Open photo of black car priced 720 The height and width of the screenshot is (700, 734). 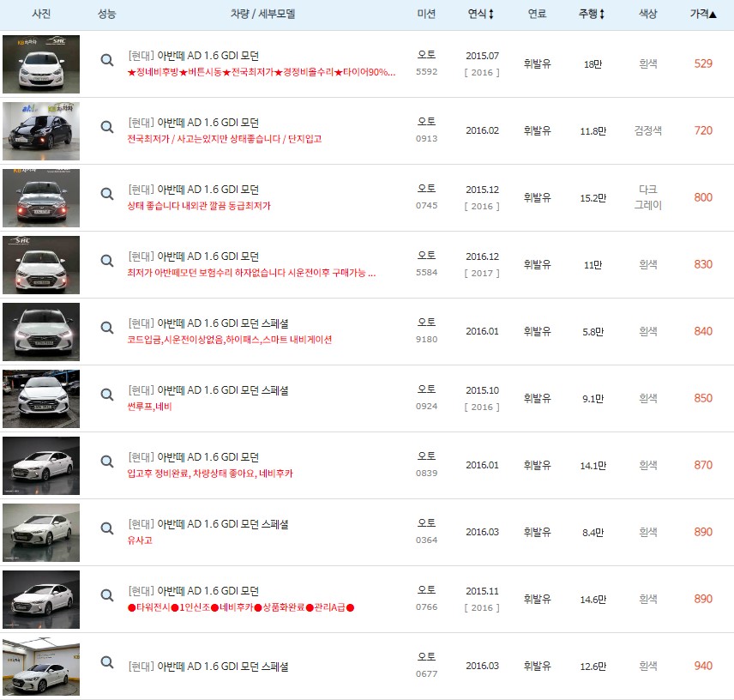[x=41, y=131]
